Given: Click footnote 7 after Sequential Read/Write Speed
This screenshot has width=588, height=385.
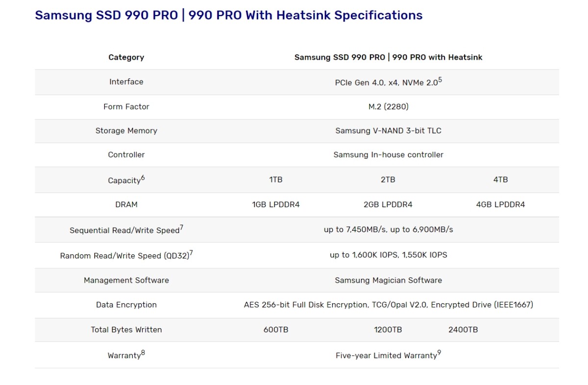Looking at the screenshot, I should pyautogui.click(x=182, y=228).
